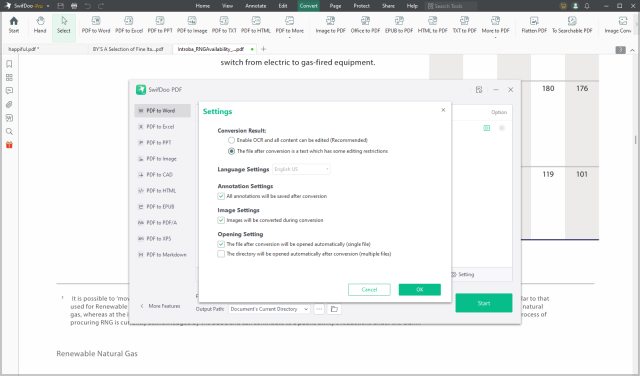Toggle file opened automatically single file checkbox
Screen dimensions: 640x376
click(x=221, y=244)
